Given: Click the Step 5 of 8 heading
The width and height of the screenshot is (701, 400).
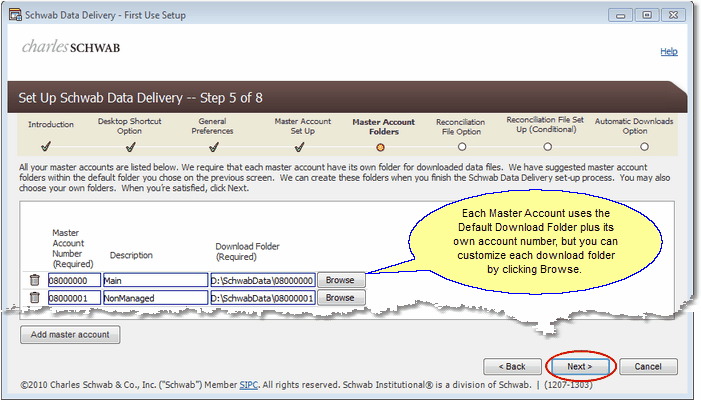Looking at the screenshot, I should click(140, 98).
